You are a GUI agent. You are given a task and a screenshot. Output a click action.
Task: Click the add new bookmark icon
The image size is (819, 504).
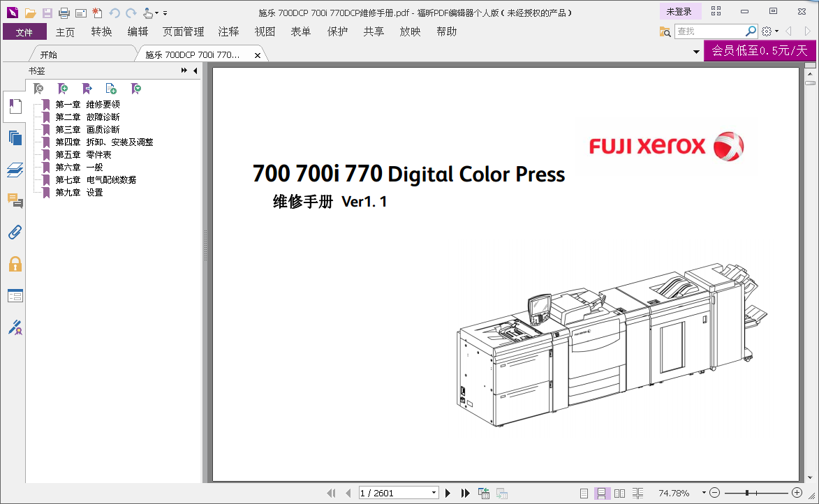63,89
